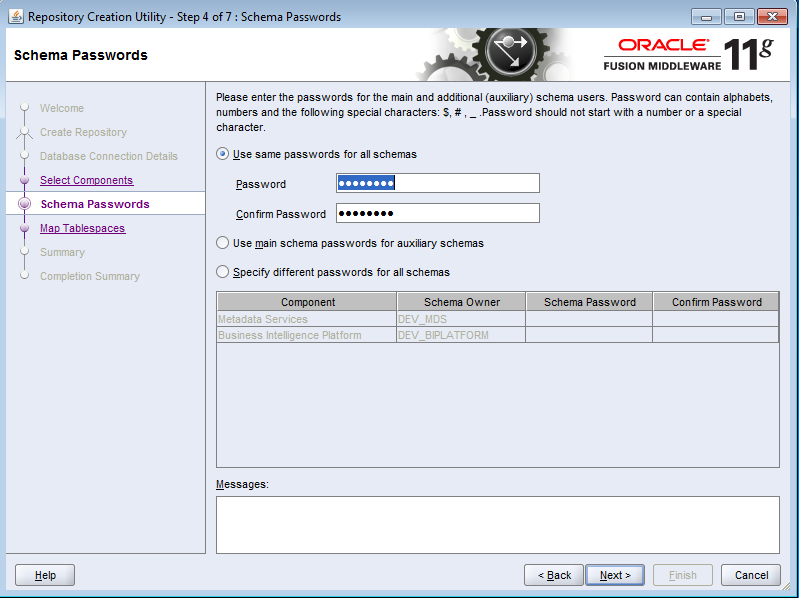Click the Schema Password cell for DEV_MDS
The image size is (799, 598).
coord(589,319)
